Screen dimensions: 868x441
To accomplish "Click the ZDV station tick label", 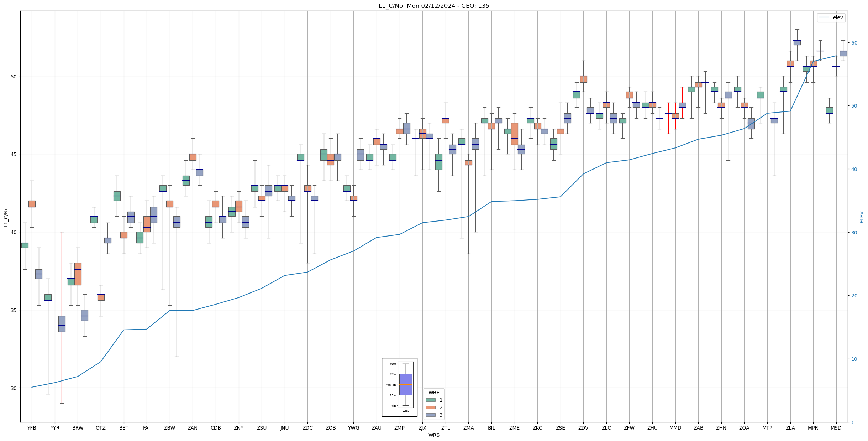I will (583, 428).
